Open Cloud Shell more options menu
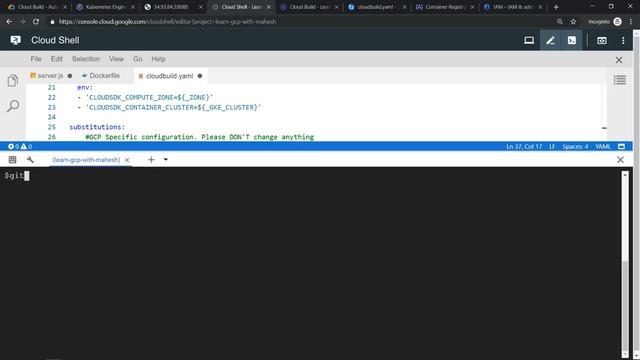The height and width of the screenshot is (360, 640). 623,40
